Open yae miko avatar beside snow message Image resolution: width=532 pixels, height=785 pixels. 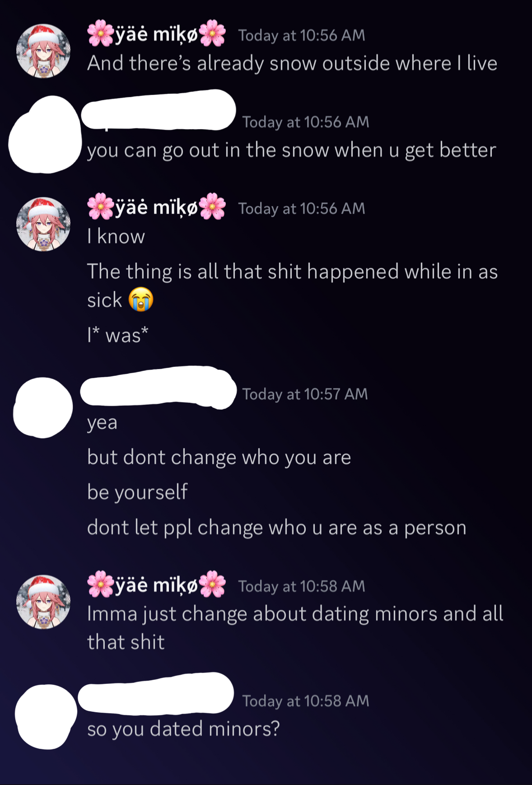coord(43,51)
